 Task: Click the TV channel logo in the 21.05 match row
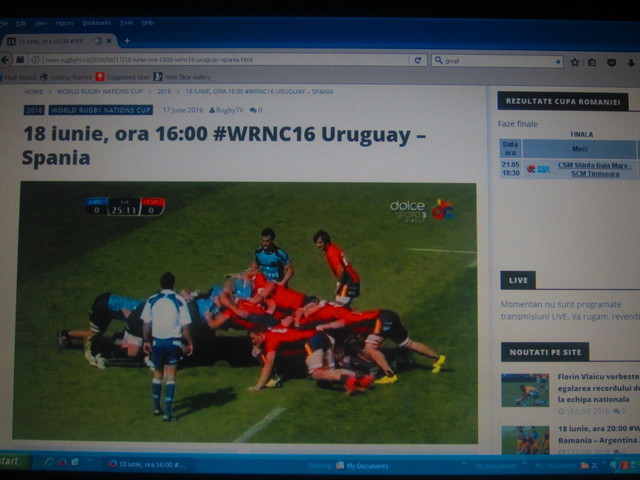point(538,169)
